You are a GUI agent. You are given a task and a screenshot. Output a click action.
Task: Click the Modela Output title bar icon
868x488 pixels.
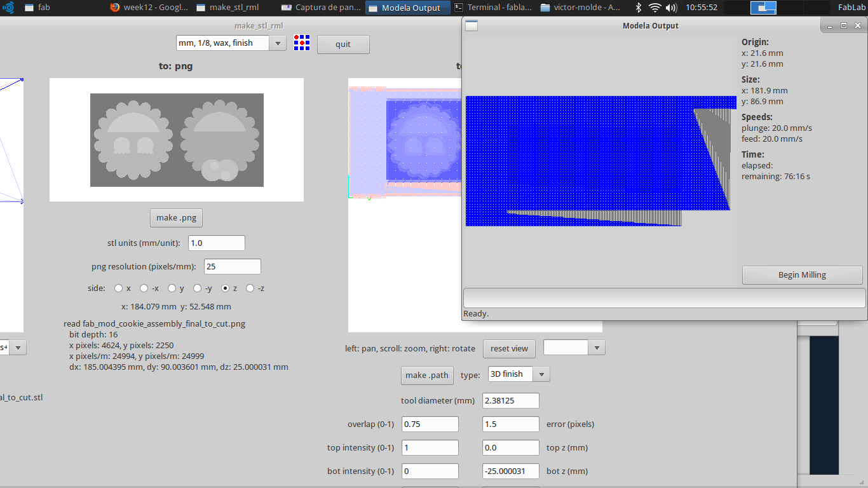point(470,25)
